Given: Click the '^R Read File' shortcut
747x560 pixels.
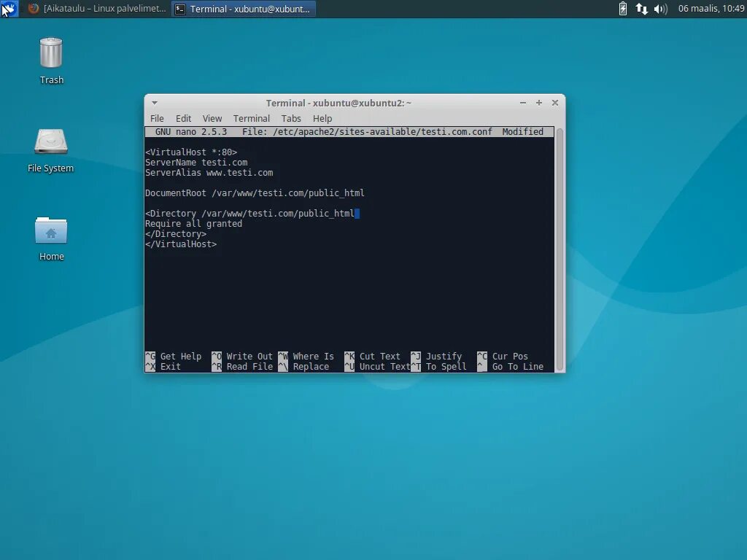Looking at the screenshot, I should pos(242,367).
